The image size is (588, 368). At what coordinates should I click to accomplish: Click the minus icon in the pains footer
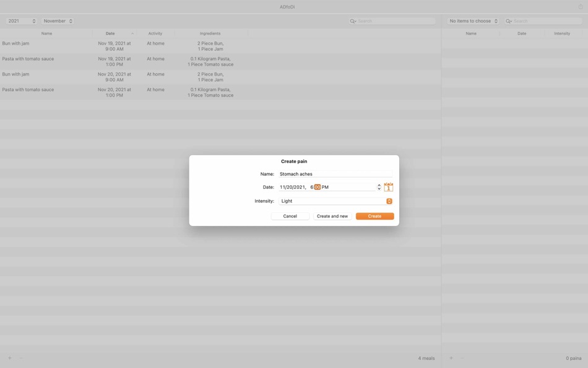[462, 358]
